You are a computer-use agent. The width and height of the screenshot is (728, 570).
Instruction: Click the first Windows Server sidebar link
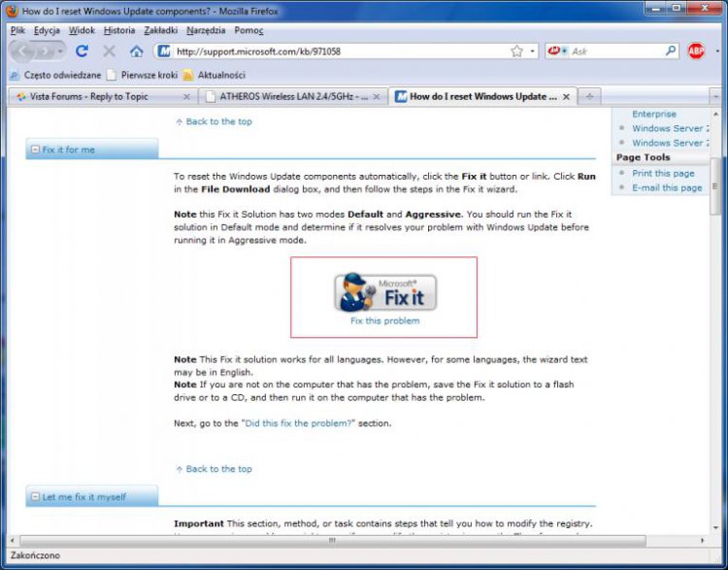point(671,128)
